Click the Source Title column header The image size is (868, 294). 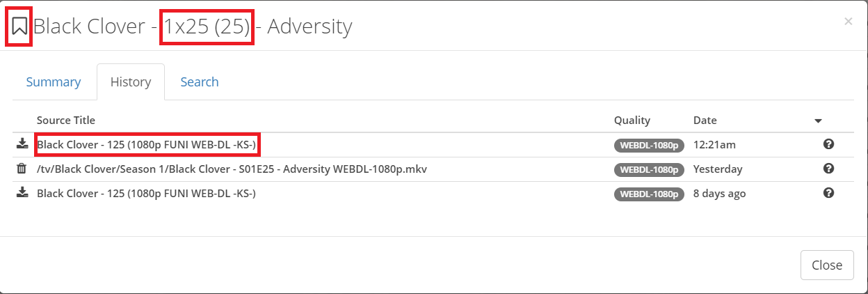coord(66,121)
